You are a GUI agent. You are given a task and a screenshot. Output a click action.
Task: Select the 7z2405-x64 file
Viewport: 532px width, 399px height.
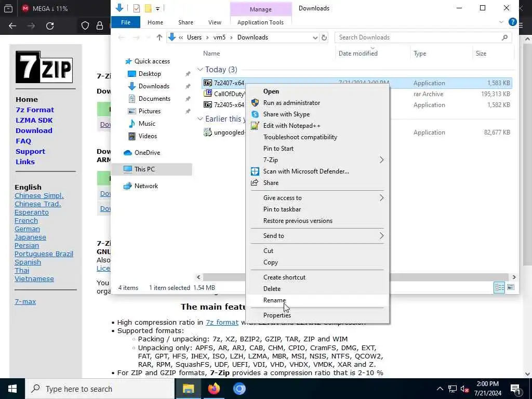click(x=224, y=105)
